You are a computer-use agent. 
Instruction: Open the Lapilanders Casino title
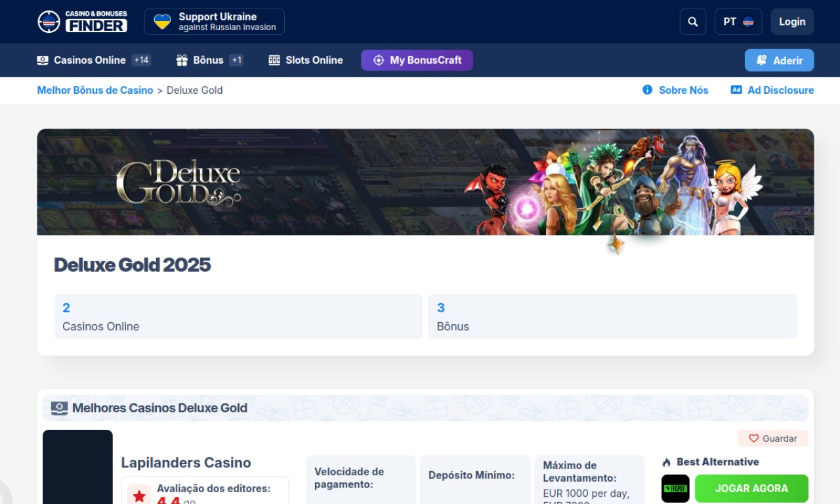pos(186,463)
